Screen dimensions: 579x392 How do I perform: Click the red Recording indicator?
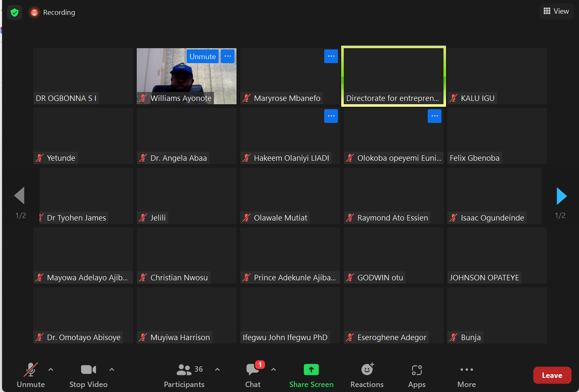(34, 12)
